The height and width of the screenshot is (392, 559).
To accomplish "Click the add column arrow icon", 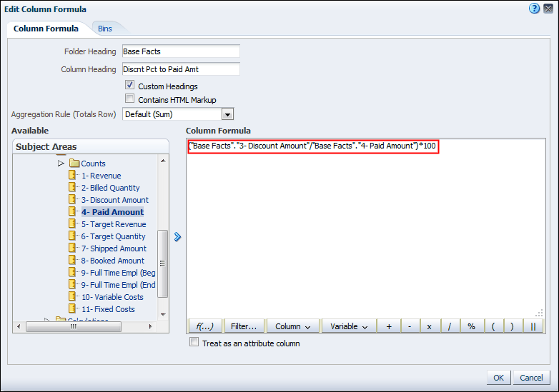I will tap(177, 237).
